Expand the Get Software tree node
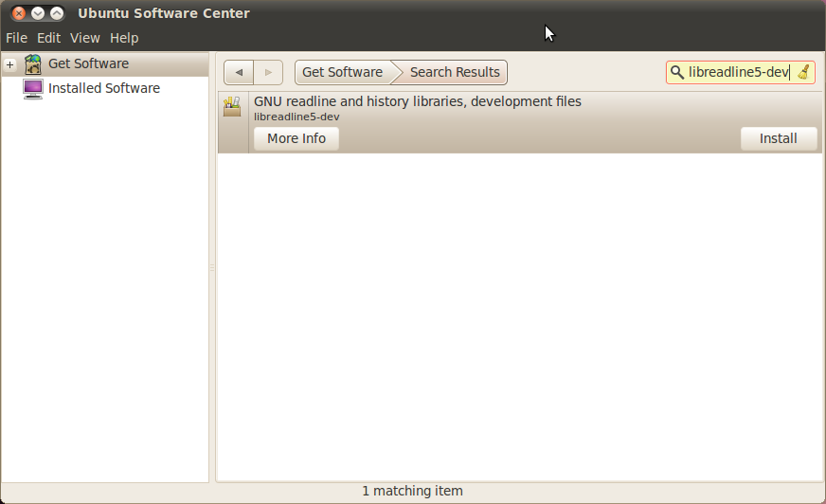Viewport: 826px width, 504px height. 9,64
